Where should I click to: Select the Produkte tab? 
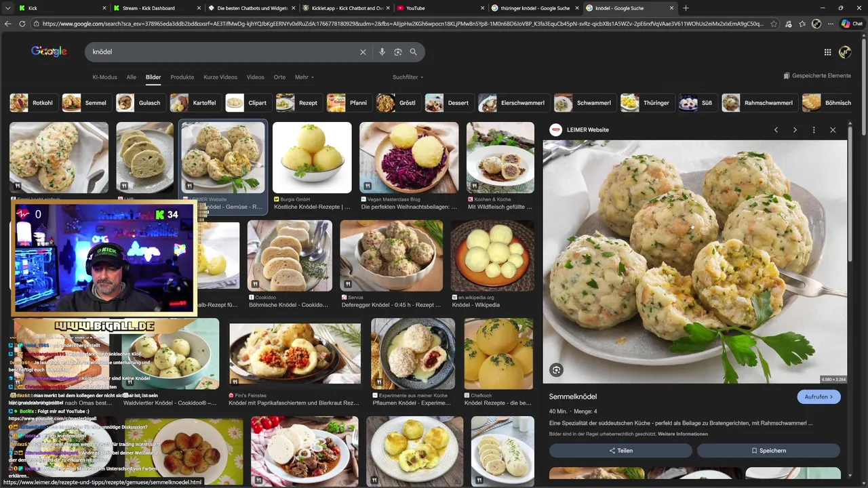point(182,77)
